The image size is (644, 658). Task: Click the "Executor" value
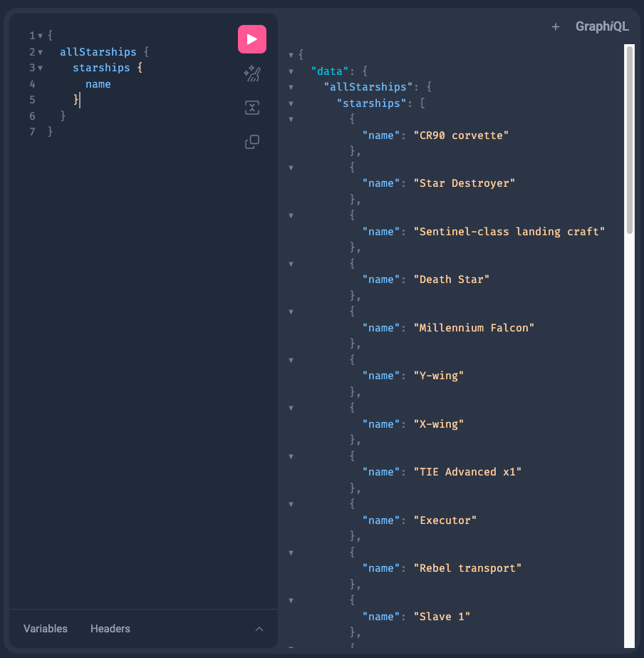click(445, 520)
